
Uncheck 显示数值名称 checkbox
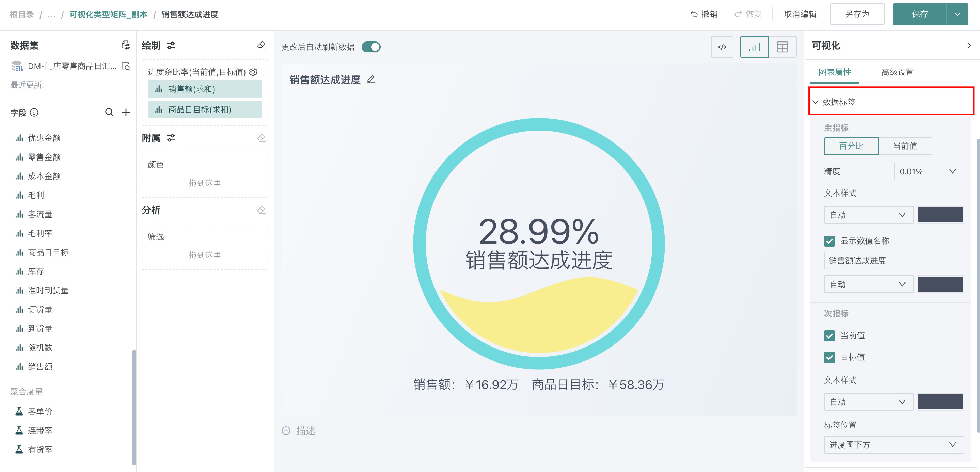829,241
